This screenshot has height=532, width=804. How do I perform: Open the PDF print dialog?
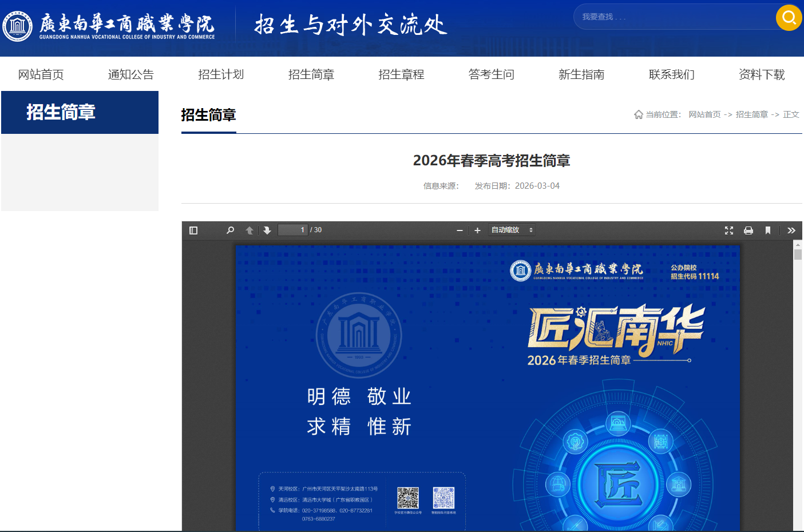pyautogui.click(x=748, y=230)
